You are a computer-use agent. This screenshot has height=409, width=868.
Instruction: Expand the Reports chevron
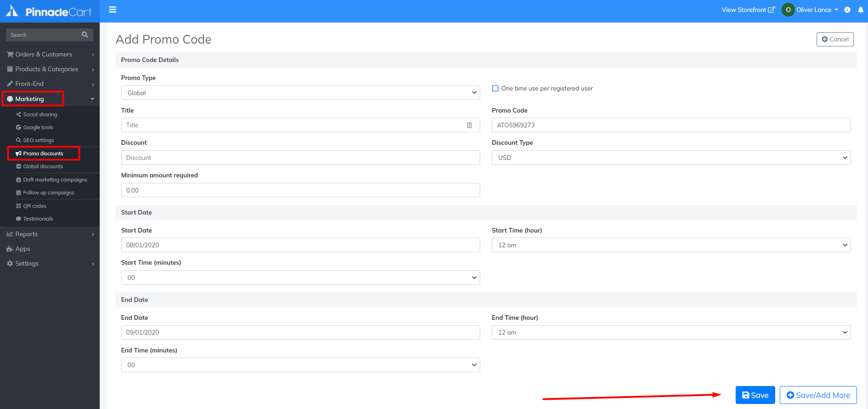pos(93,234)
